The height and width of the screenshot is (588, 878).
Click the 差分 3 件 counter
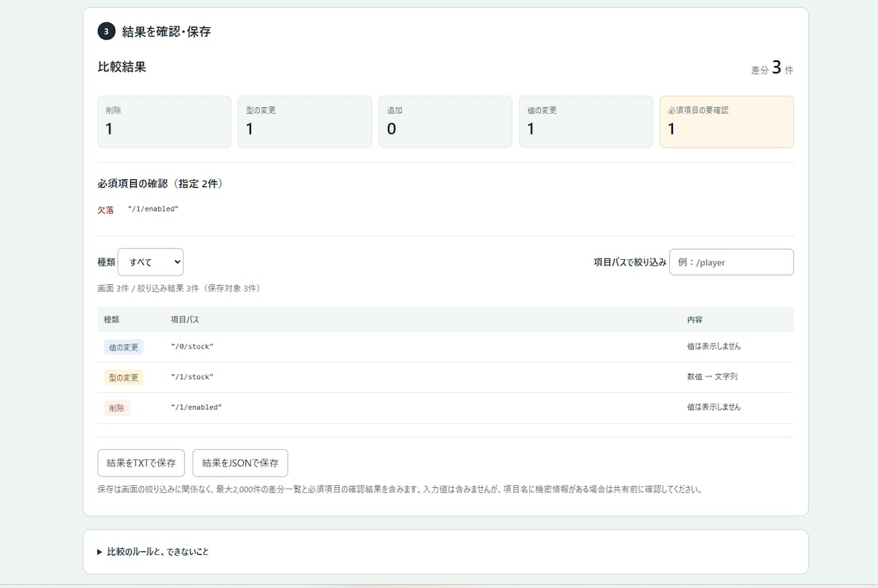[772, 69]
